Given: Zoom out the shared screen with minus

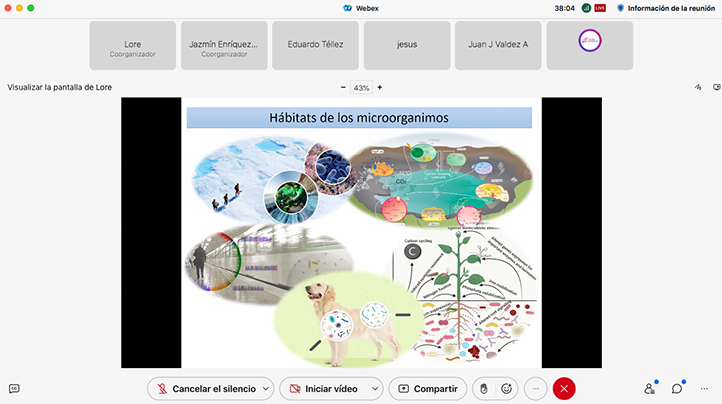Looking at the screenshot, I should tap(343, 87).
